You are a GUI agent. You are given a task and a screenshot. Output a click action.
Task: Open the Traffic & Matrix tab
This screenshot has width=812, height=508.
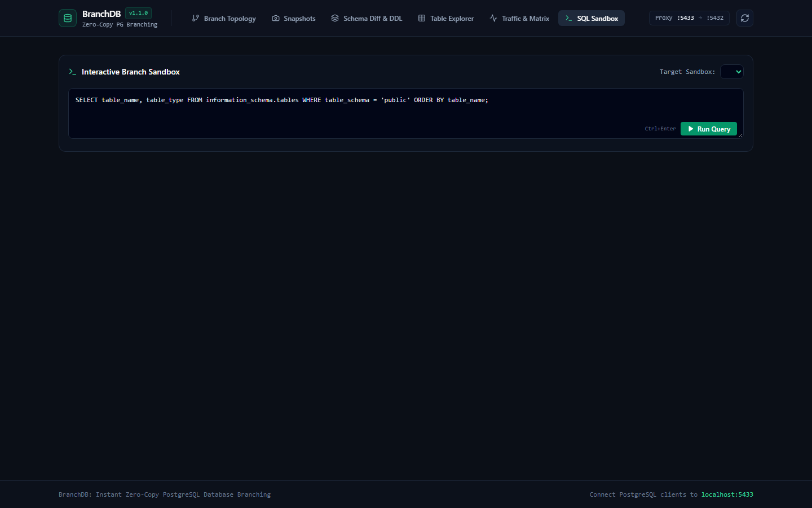pyautogui.click(x=519, y=18)
